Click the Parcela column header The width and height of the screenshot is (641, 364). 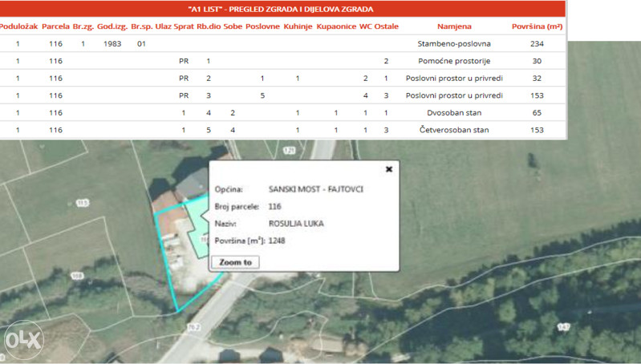click(x=55, y=26)
